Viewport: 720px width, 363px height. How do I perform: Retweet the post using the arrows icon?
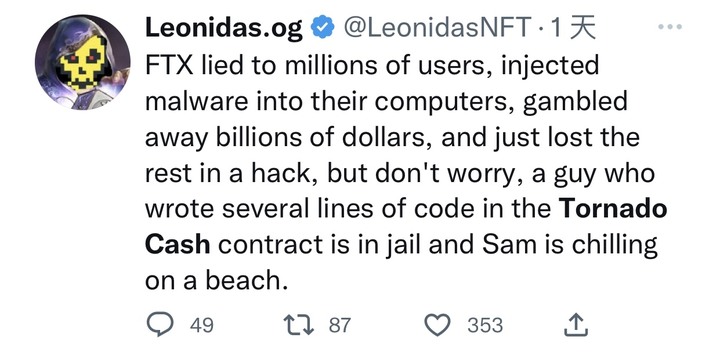tap(298, 325)
